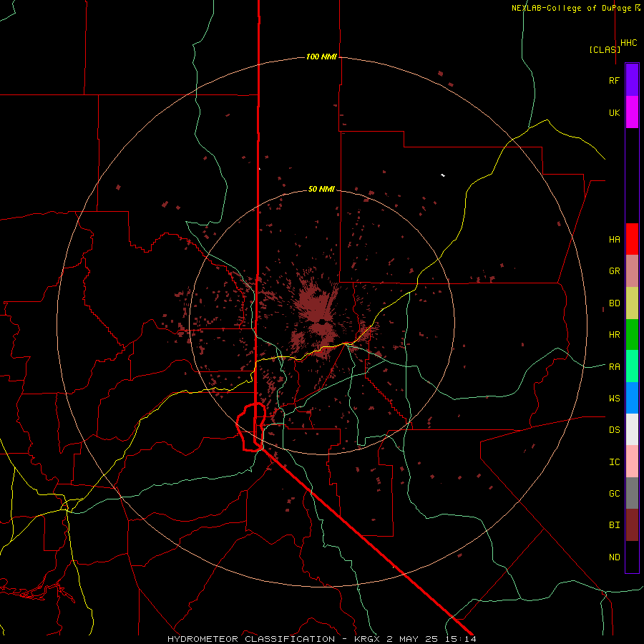
Task: Click the 'RF' legend label
Action: pos(614,80)
